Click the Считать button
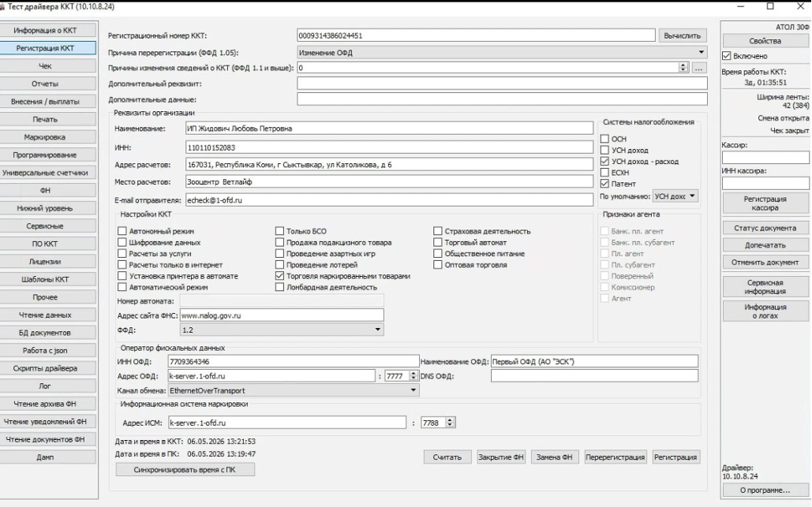 click(447, 457)
